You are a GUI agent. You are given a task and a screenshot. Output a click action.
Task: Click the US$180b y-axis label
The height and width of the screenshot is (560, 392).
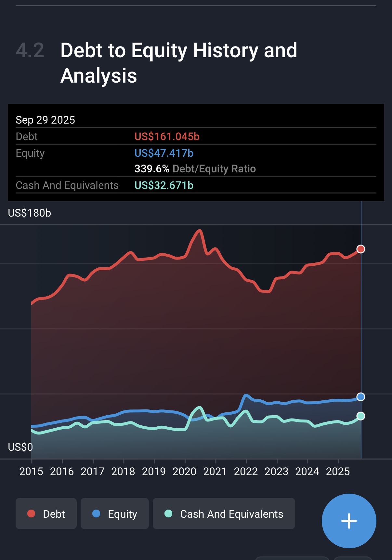(x=30, y=213)
